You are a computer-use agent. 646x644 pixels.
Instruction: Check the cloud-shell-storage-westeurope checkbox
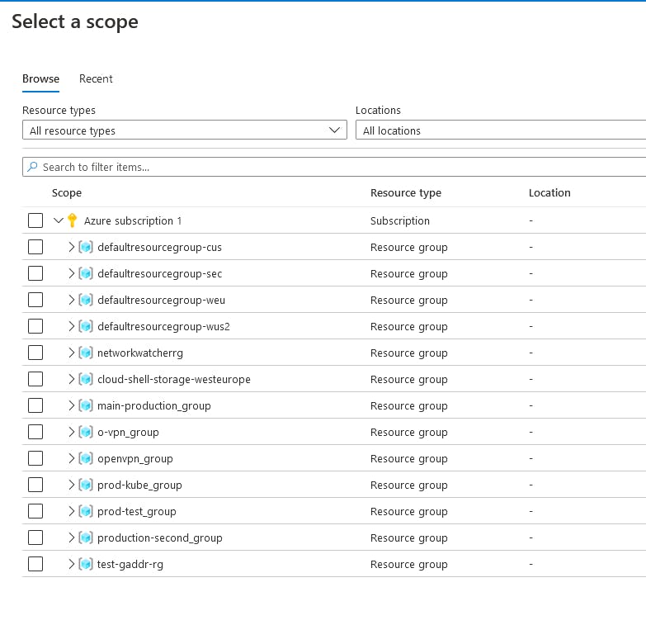[35, 378]
